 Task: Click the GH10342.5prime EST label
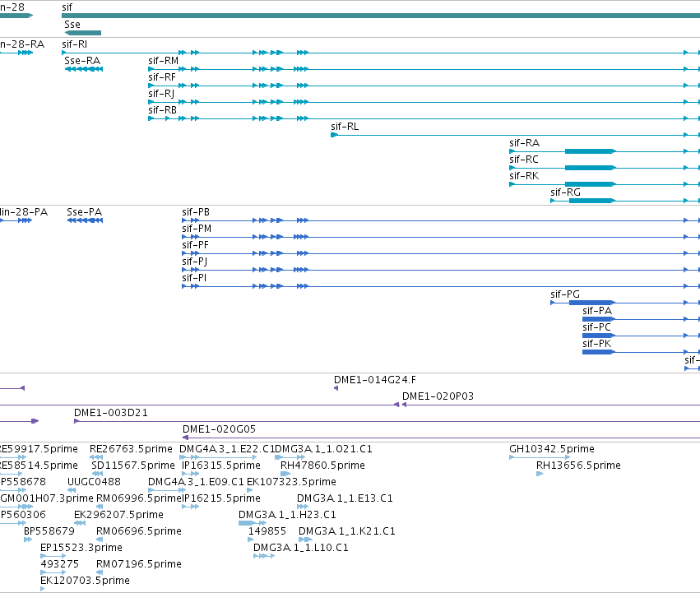[552, 449]
